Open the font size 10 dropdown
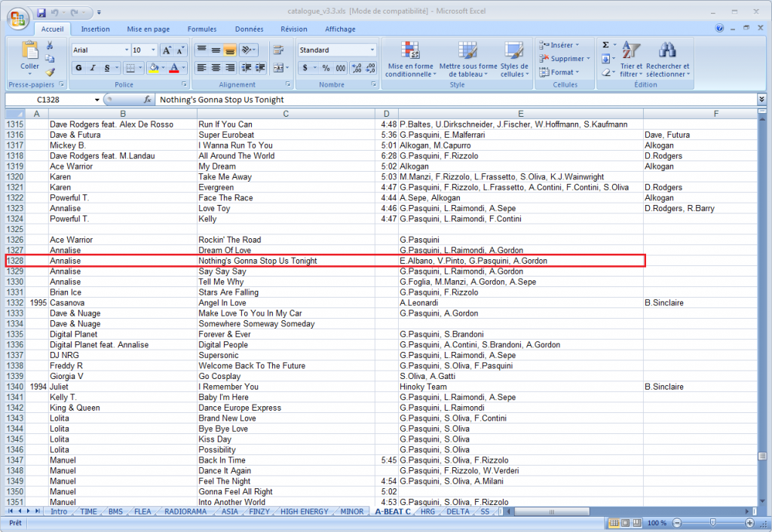This screenshot has height=532, width=772. 153,50
